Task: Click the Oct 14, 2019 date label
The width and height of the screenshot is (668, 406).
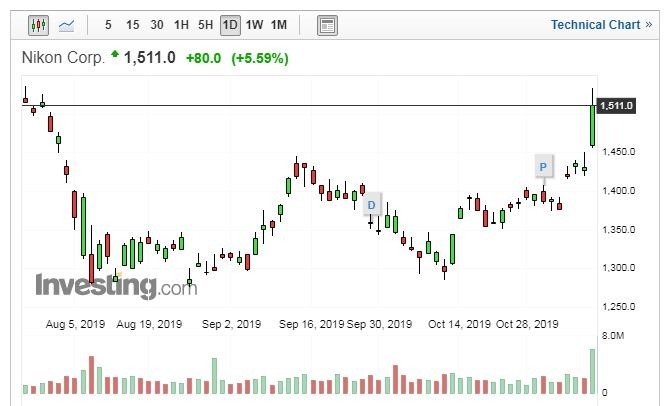Action: [x=459, y=324]
